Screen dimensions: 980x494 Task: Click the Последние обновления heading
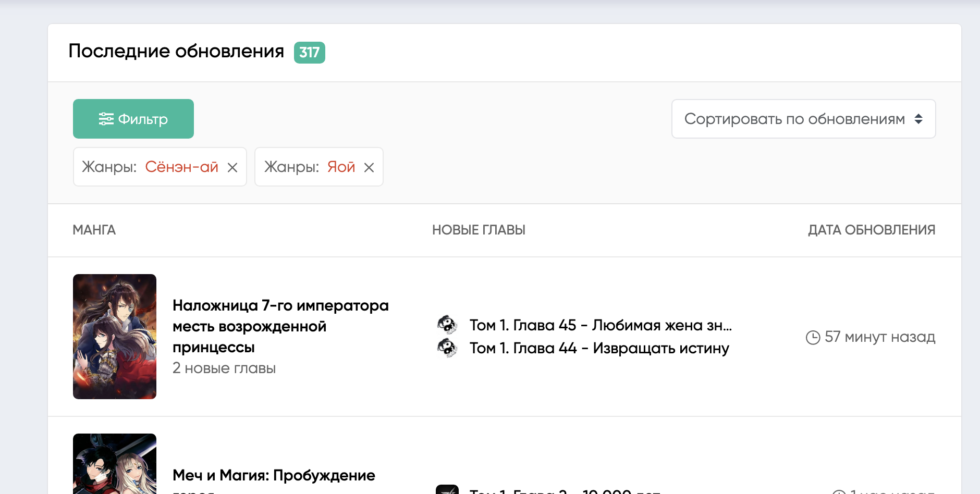tap(176, 51)
